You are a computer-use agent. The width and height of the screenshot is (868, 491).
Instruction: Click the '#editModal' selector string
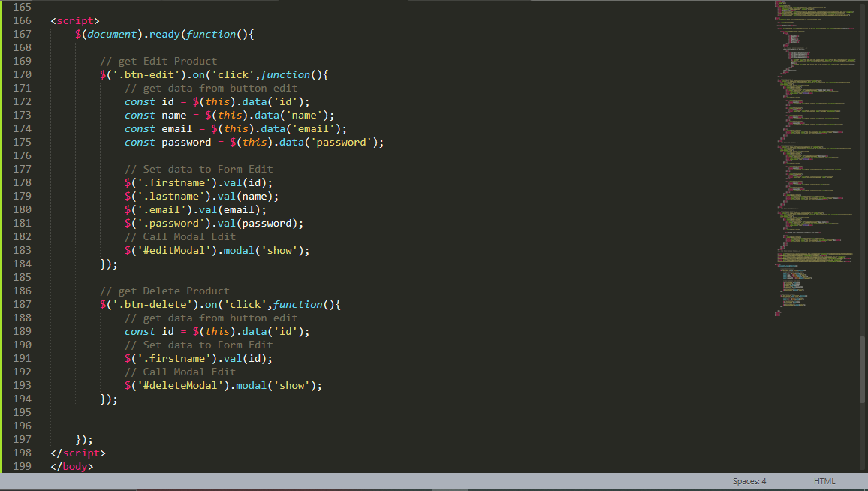coord(173,251)
